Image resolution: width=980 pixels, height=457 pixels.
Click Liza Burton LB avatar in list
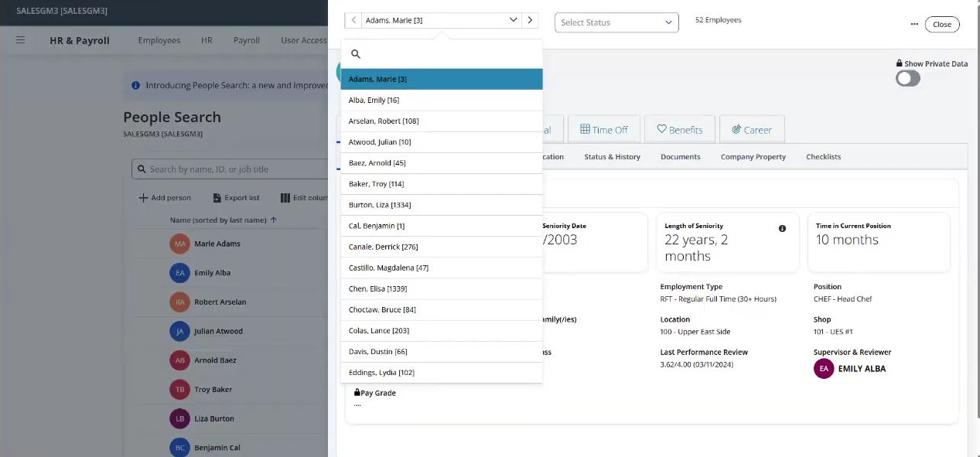coord(180,418)
